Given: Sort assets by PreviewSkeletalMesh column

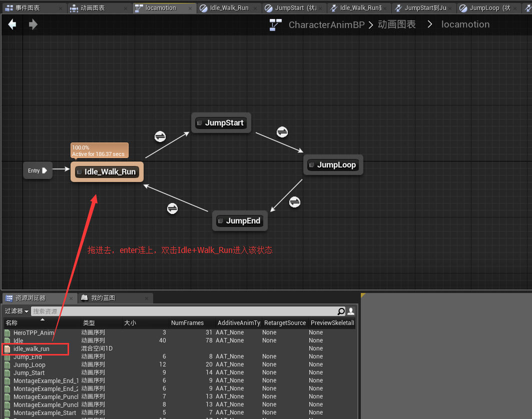Looking at the screenshot, I should 332,323.
